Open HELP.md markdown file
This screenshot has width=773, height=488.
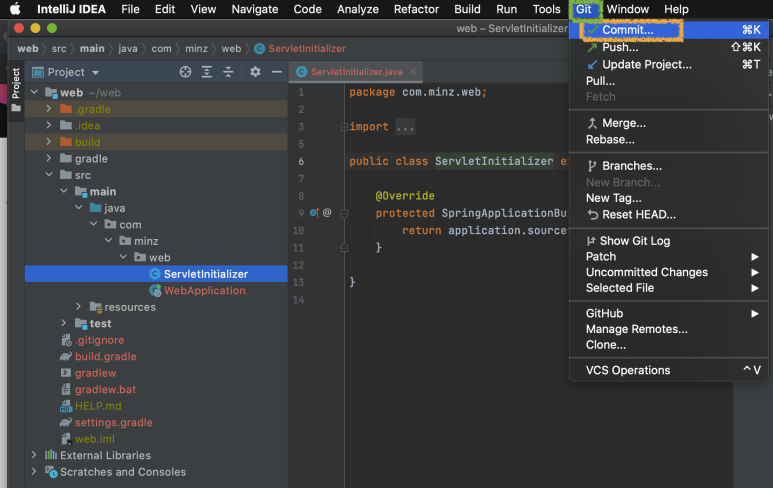point(98,406)
